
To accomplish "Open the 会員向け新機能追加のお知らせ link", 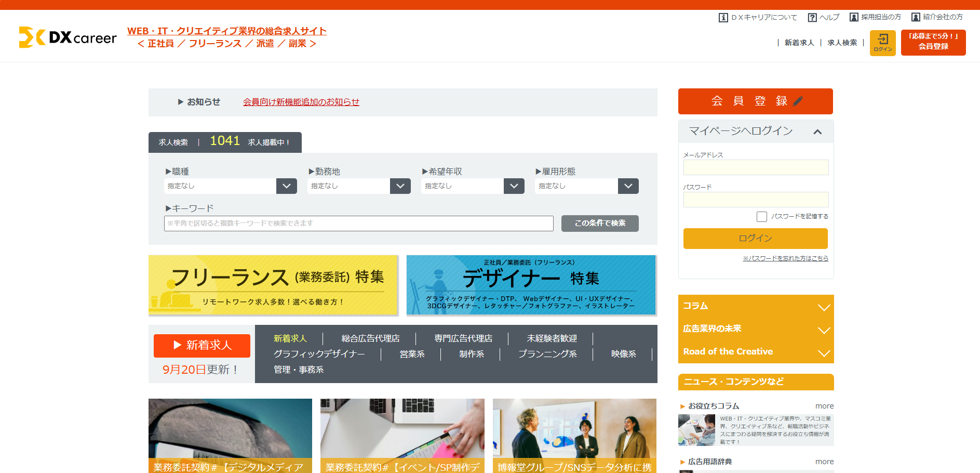I will pos(301,102).
